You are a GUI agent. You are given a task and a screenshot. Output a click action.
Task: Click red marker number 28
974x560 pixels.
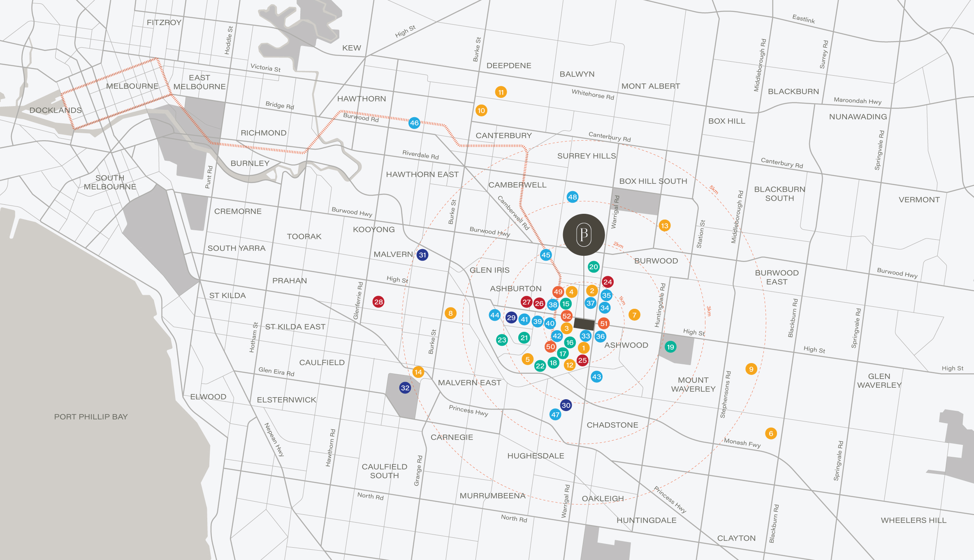point(378,302)
